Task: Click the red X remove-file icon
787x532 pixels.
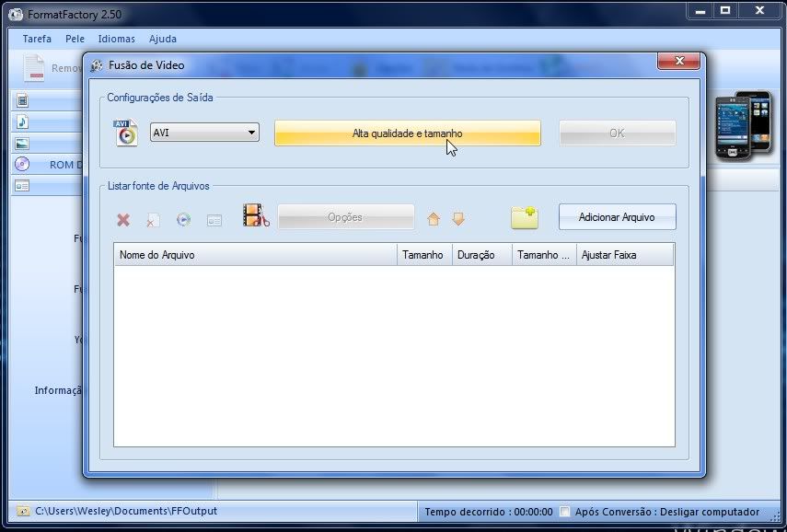Action: (123, 220)
